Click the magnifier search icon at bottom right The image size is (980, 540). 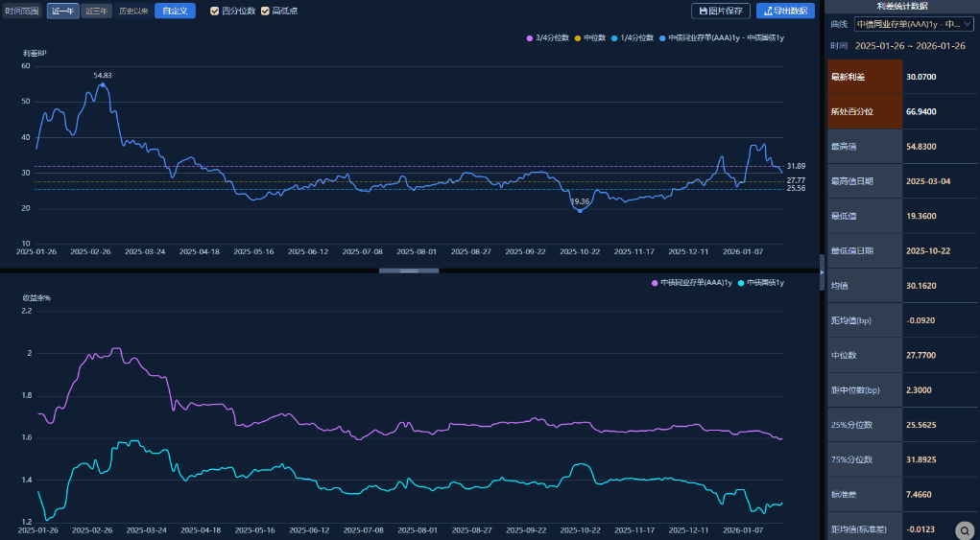click(x=966, y=529)
